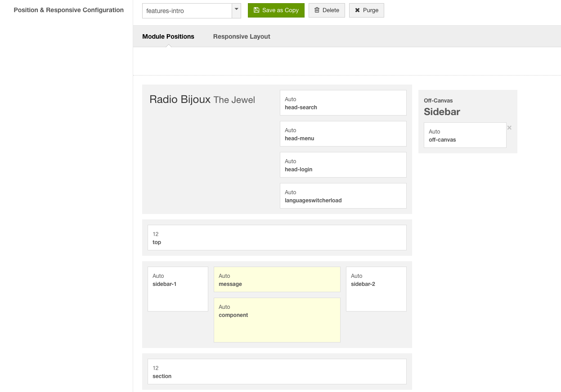This screenshot has width=561, height=392.
Task: Select the Module Positions tab
Action: (168, 36)
